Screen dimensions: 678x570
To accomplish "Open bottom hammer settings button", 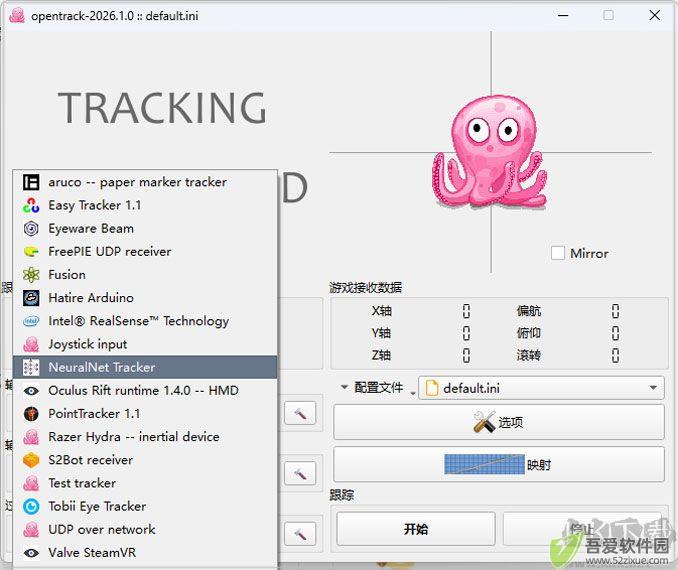I will click(300, 534).
